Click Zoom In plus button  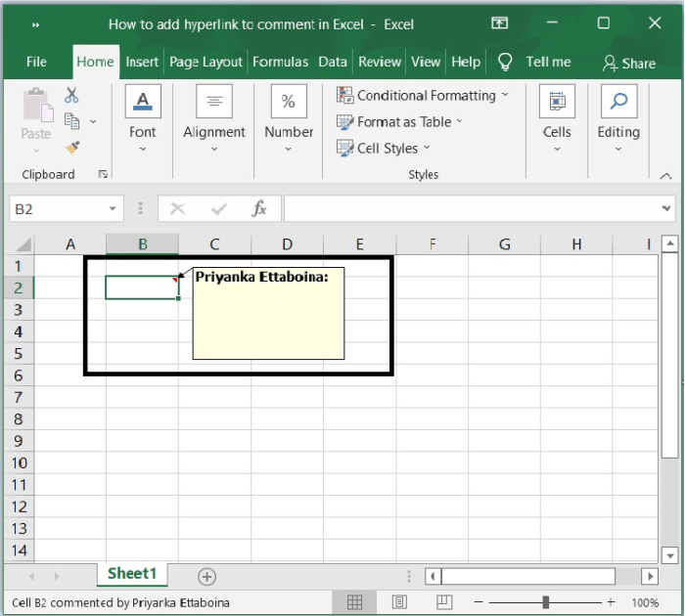(611, 602)
